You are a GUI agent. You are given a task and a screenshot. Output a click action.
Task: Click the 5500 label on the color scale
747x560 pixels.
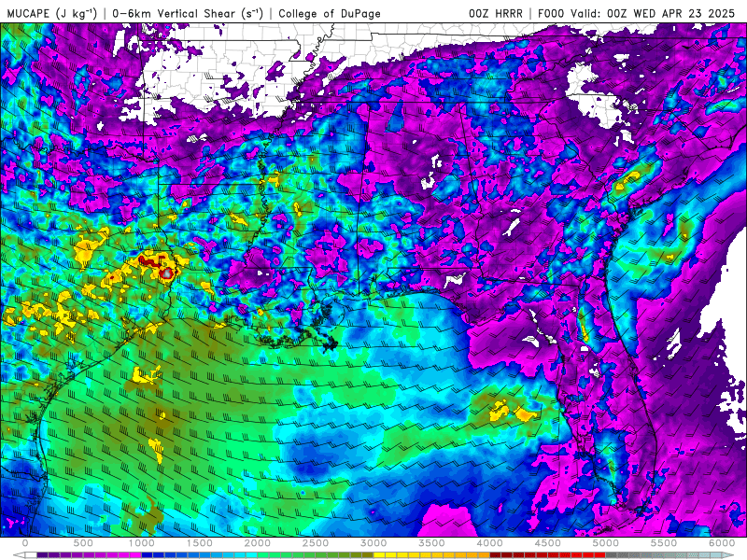point(664,543)
